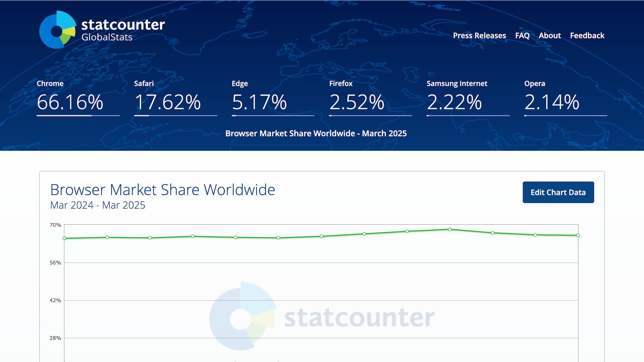Click the peak data point on green line
Viewport: 644px width, 362px height.
point(450,229)
